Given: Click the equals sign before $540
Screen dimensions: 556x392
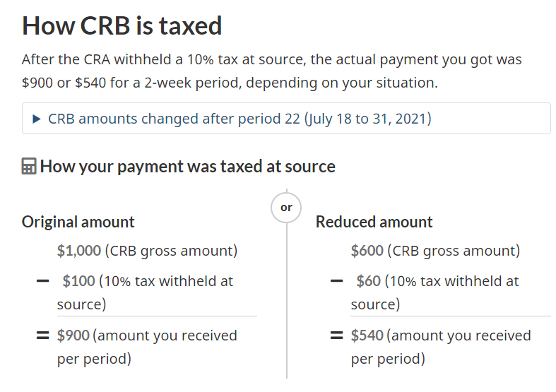Looking at the screenshot, I should (336, 335).
